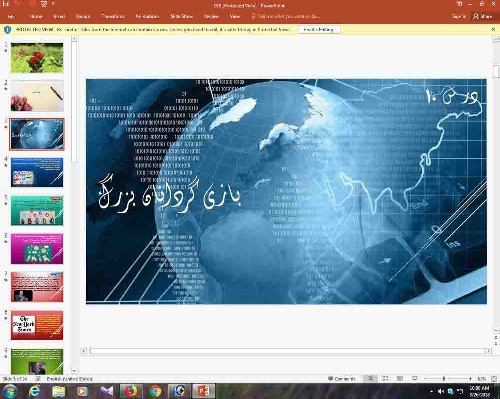Open Firefox from the taskbar
The image size is (500, 399).
tap(131, 391)
